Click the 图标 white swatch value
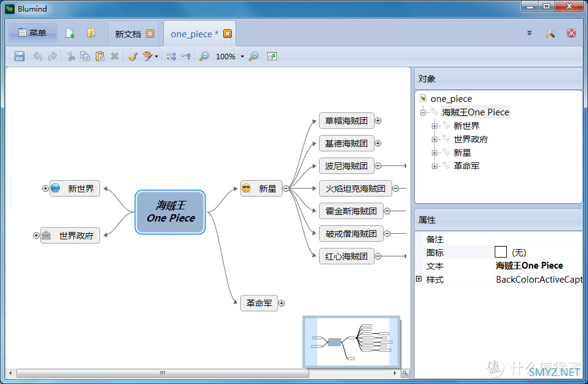 click(501, 252)
